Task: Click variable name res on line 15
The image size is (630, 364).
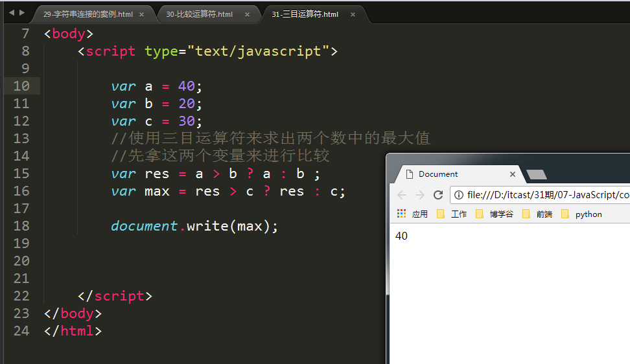Action: click(x=157, y=174)
